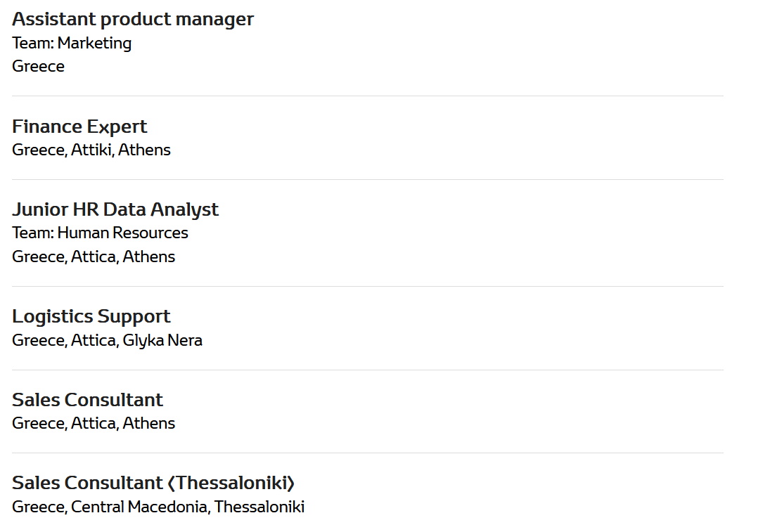Select the Greece location under Assistant product manager
This screenshot has height=532, width=763.
click(x=38, y=66)
